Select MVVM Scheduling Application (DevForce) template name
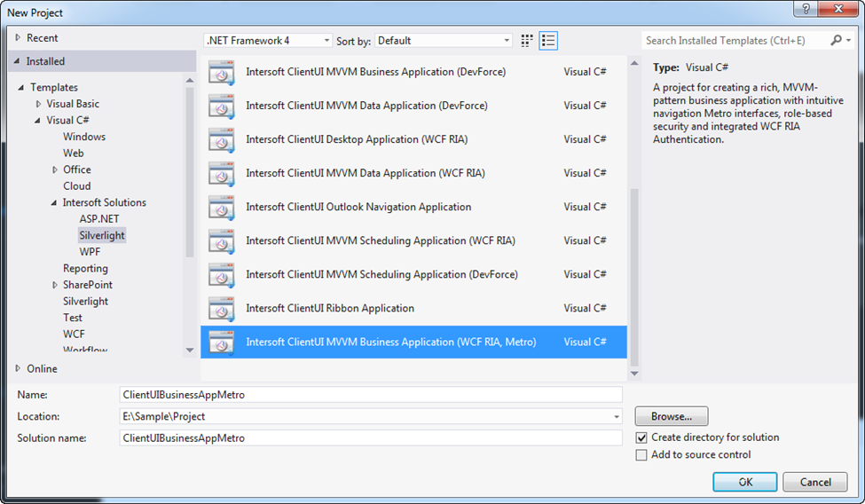 tap(381, 274)
